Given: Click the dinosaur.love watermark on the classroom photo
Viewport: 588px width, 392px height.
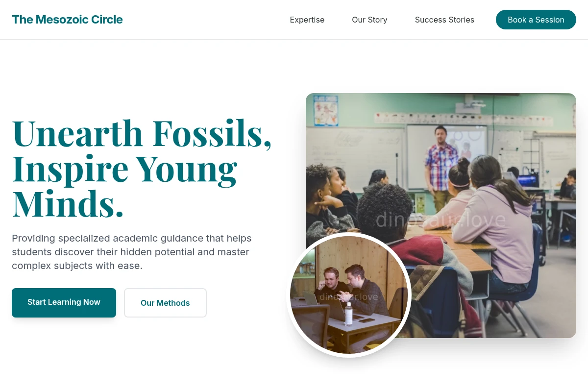Looking at the screenshot, I should tap(441, 220).
